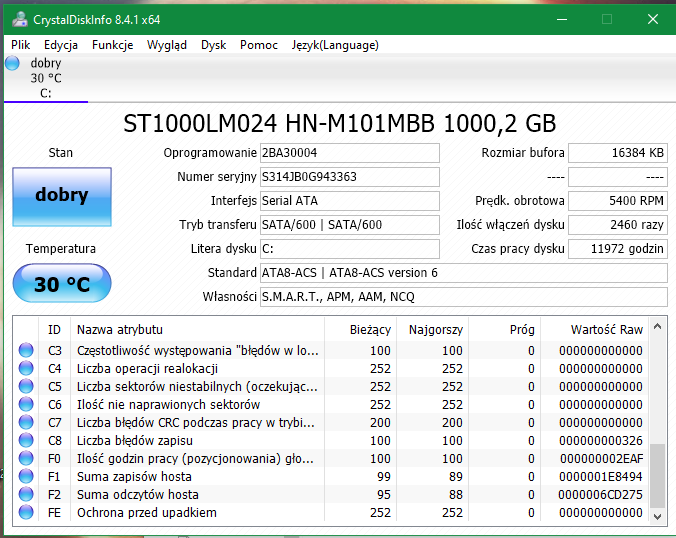The image size is (676, 538).
Task: Open the Dysk menu
Action: pos(213,45)
